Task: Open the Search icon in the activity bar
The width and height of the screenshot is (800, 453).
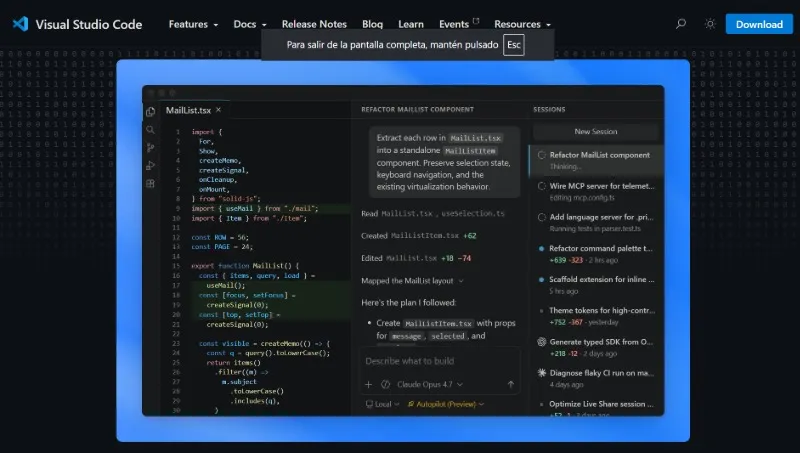Action: (x=151, y=130)
